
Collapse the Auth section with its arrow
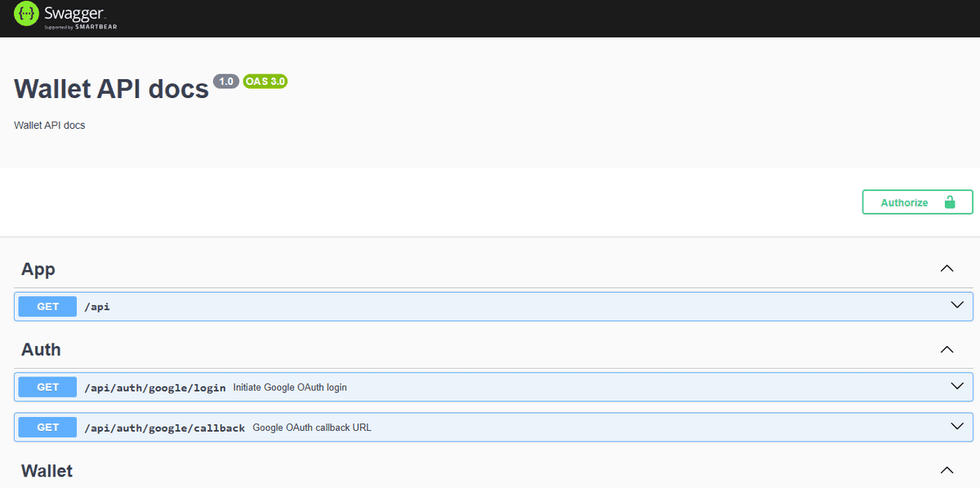947,349
